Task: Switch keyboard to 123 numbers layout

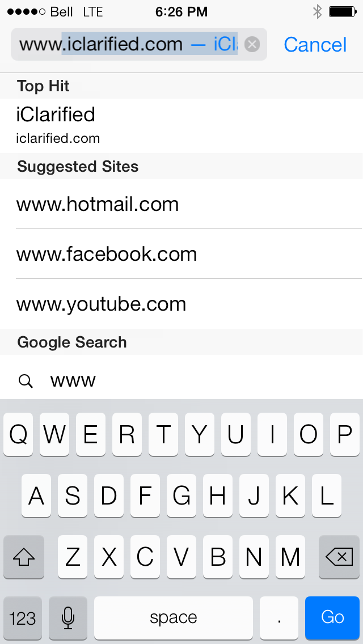Action: tap(23, 618)
